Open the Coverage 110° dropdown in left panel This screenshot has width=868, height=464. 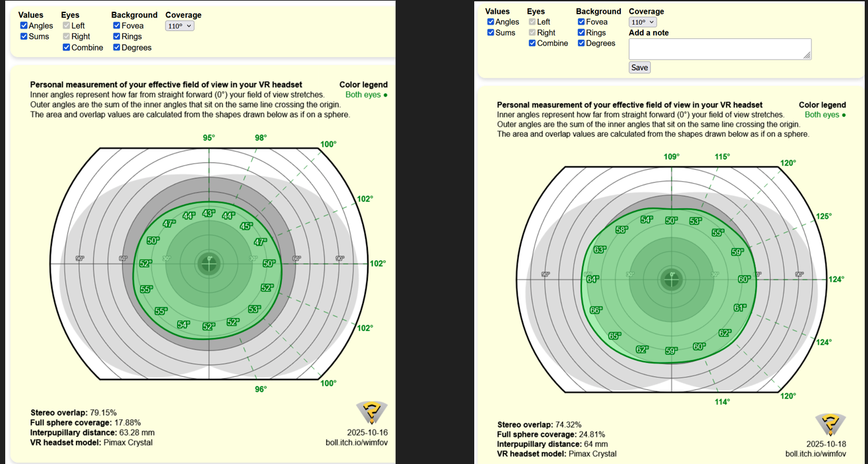180,26
